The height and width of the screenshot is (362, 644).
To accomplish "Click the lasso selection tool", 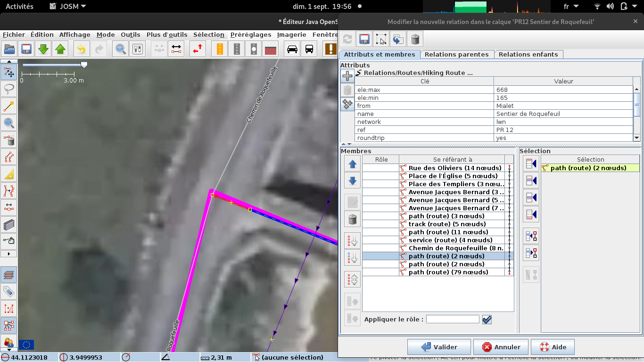I will pyautogui.click(x=8, y=89).
